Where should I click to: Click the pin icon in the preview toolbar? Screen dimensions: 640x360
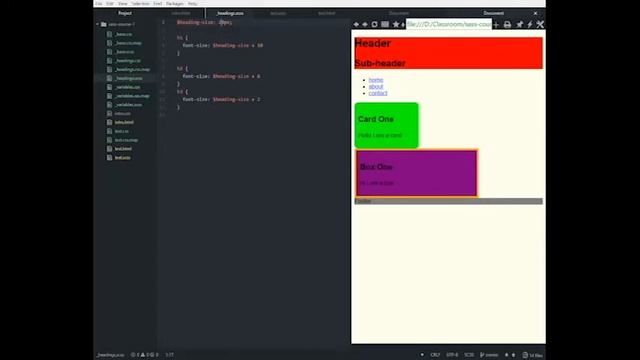[520, 24]
